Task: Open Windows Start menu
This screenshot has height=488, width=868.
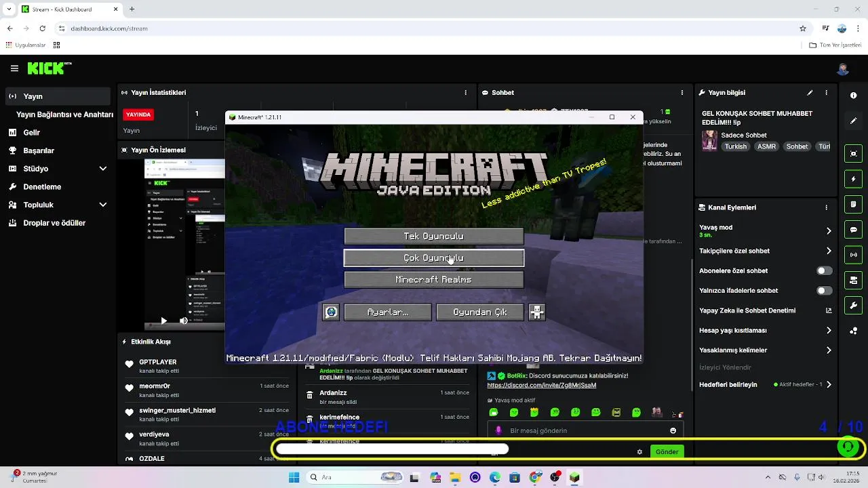Action: (294, 477)
